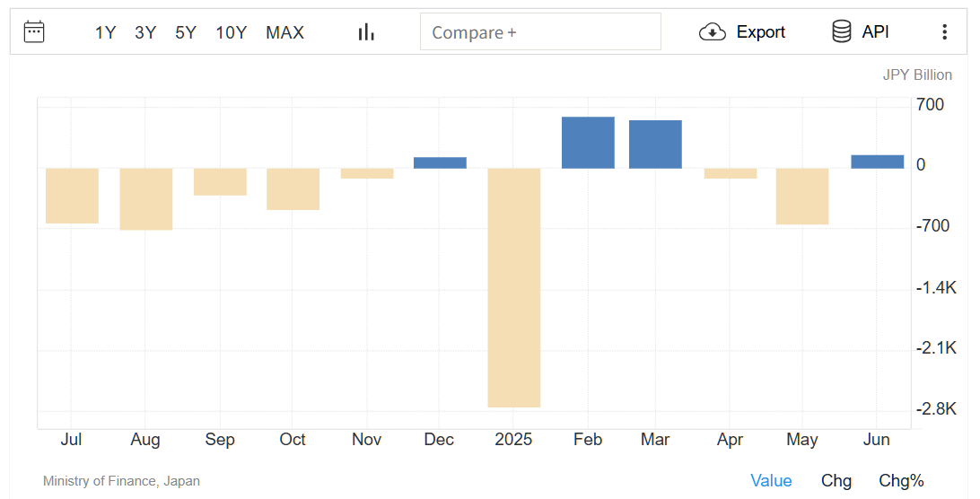This screenshot has width=980, height=499.
Task: Open the three-dot more options menu
Action: click(944, 32)
